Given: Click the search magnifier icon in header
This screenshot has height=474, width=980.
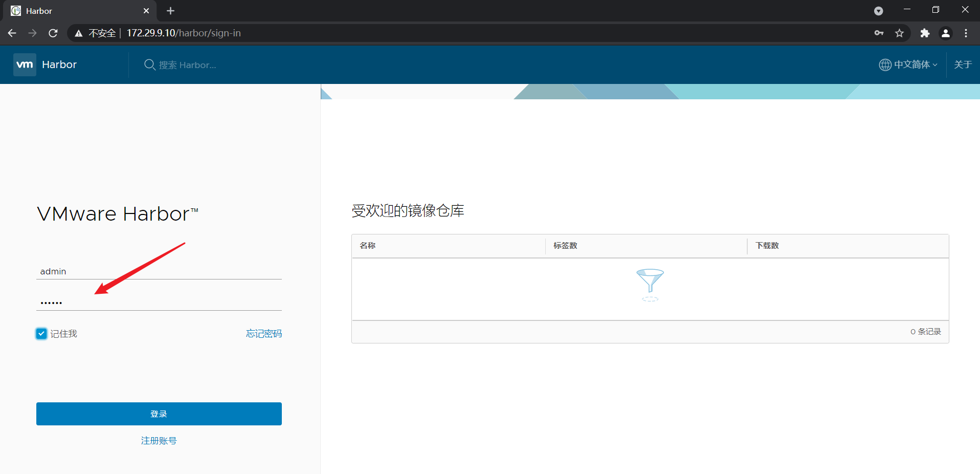Looking at the screenshot, I should [x=149, y=64].
